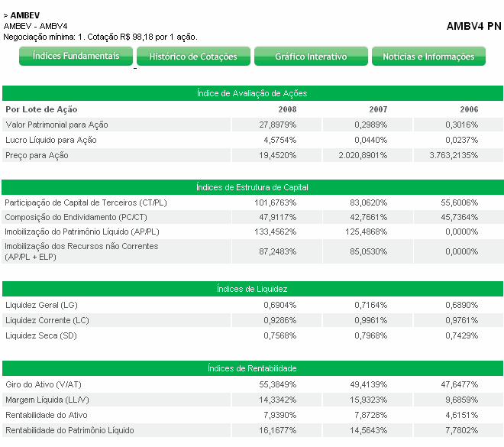Select the Índice de Avaliação de Ações header
504x447 pixels.
point(252,93)
